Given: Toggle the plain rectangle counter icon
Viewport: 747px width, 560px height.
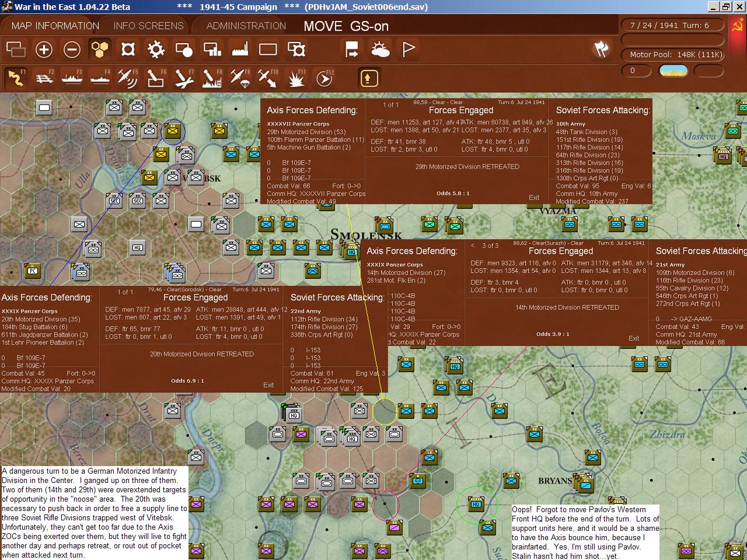Looking at the screenshot, I should click(x=268, y=50).
